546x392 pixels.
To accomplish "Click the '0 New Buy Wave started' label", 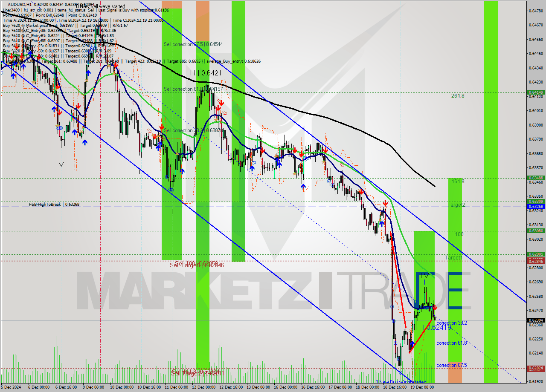I will click(401, 382).
